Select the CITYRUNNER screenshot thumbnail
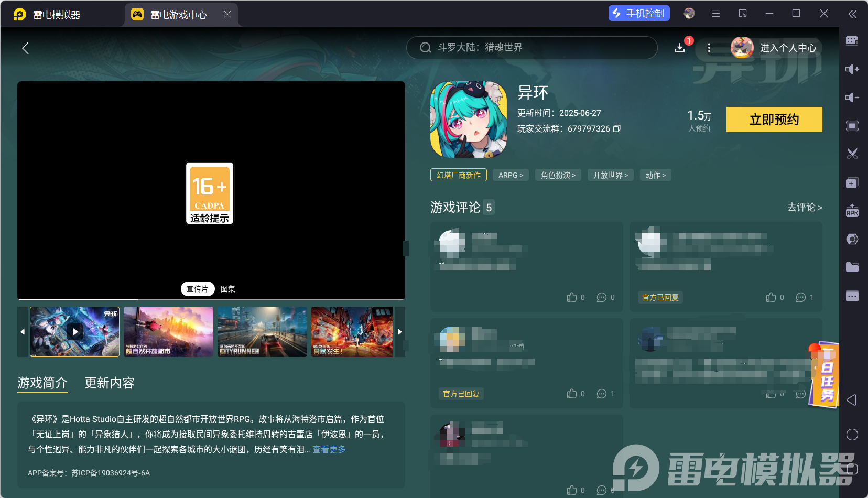868x498 pixels. pos(263,332)
